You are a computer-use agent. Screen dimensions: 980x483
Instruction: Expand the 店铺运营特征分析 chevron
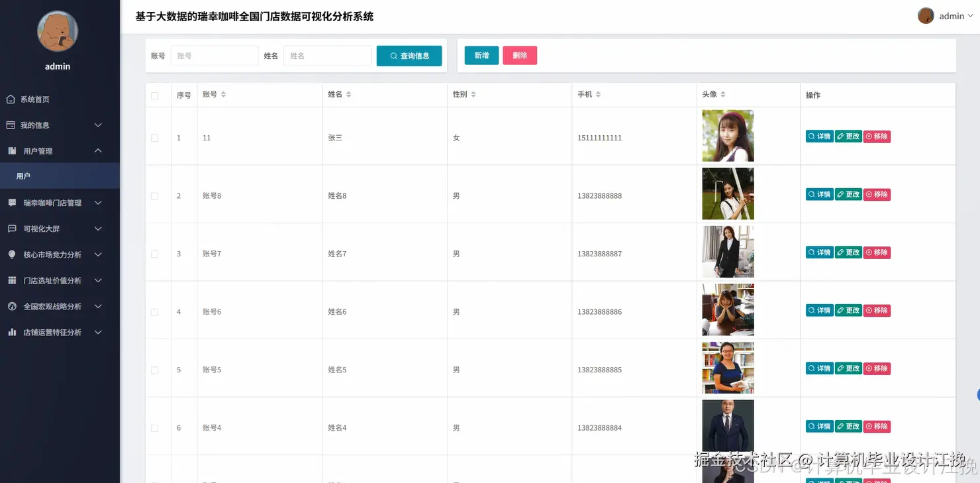(x=98, y=332)
